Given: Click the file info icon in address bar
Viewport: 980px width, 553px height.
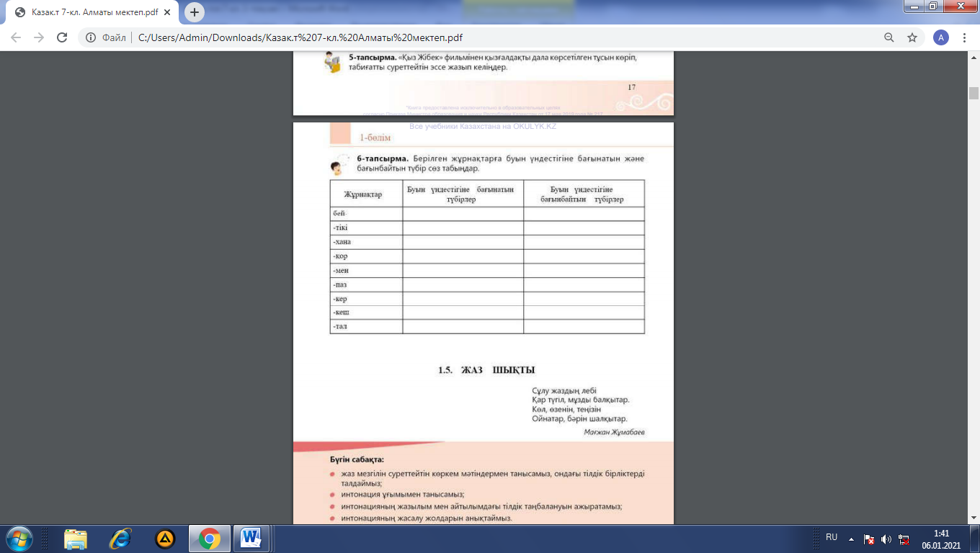Looking at the screenshot, I should (92, 37).
